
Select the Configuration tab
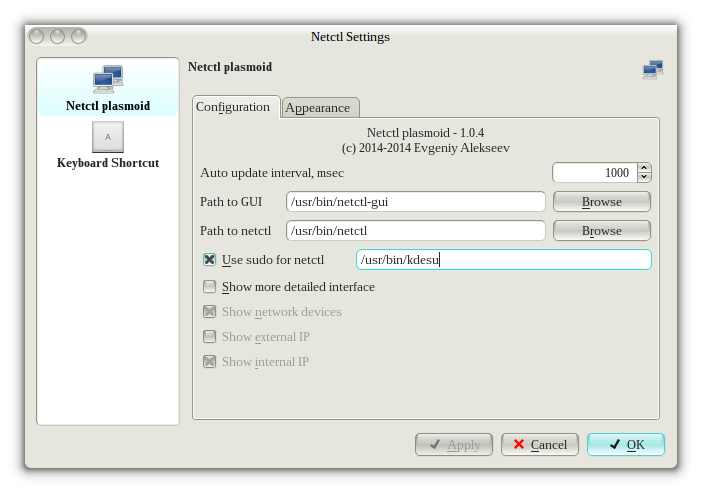[x=233, y=107]
